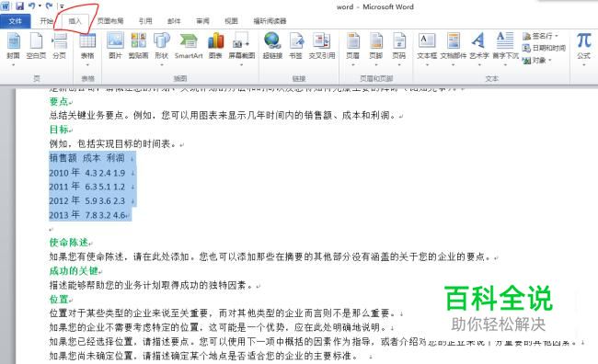Insert a chart (图表)

pyautogui.click(x=215, y=46)
